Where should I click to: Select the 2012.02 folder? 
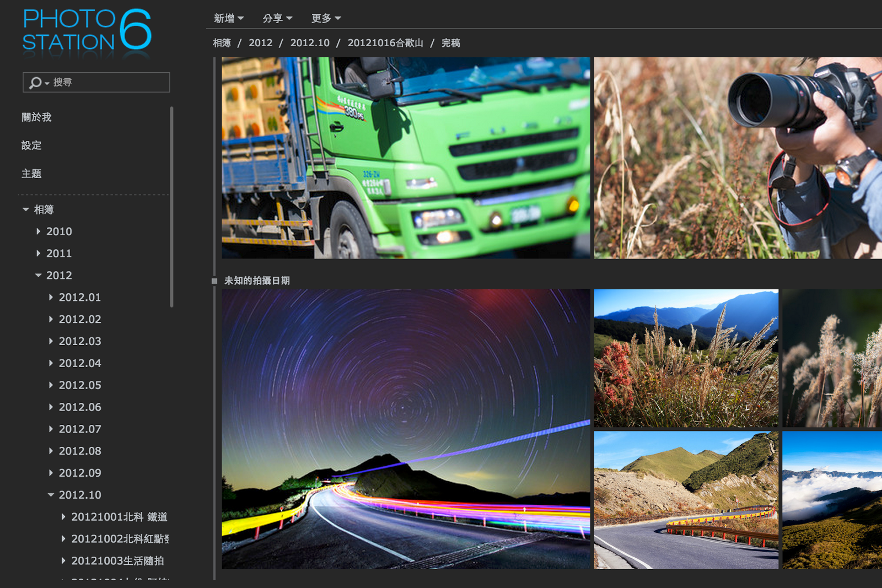coord(80,319)
